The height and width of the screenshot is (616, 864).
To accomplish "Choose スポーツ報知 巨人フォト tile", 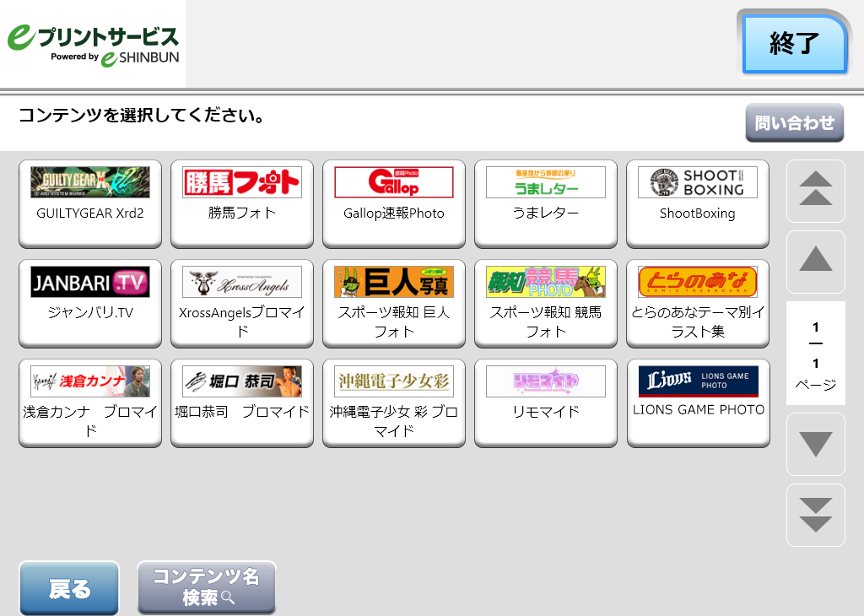I will pos(394,304).
